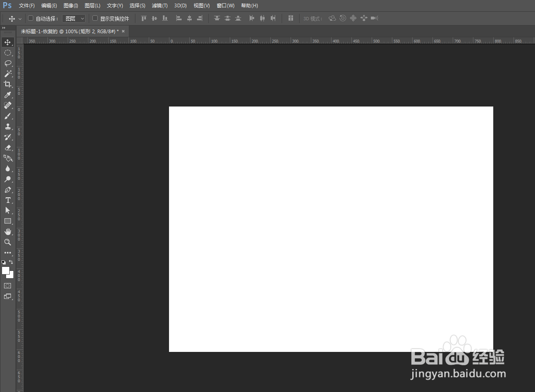Image resolution: width=535 pixels, height=392 pixels.
Task: Select the Clone Stamp tool
Action: click(8, 126)
